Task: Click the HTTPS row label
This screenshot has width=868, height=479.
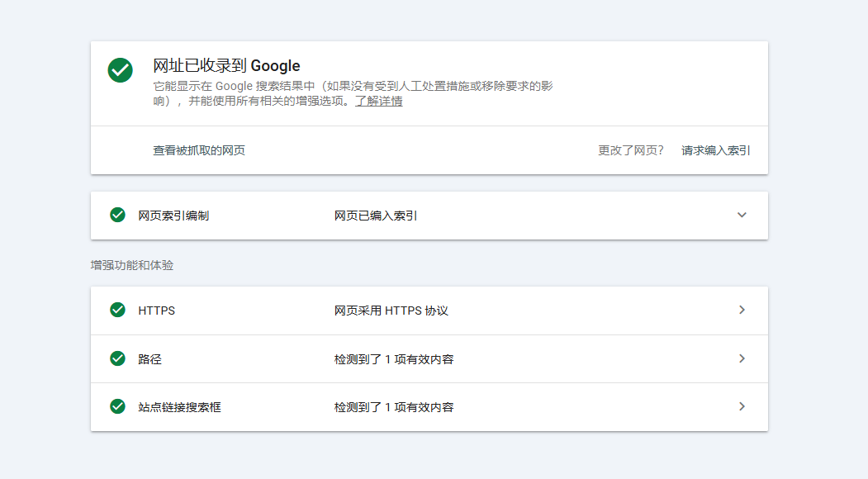Action: [157, 311]
